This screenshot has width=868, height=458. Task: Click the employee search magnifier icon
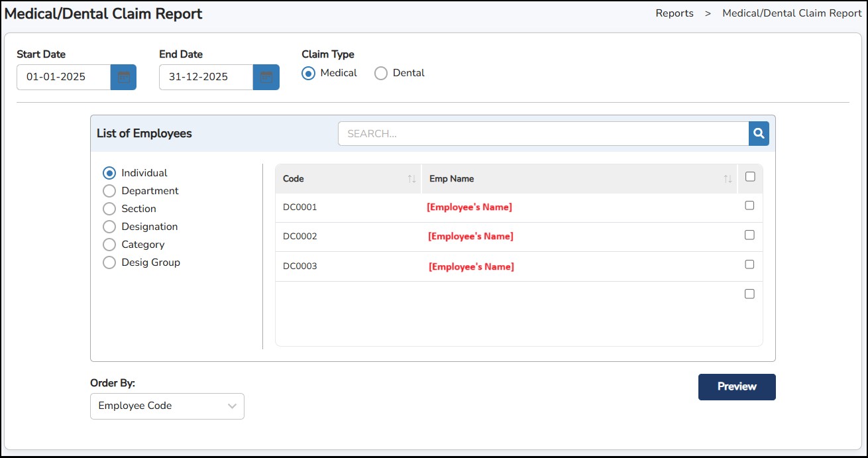759,134
